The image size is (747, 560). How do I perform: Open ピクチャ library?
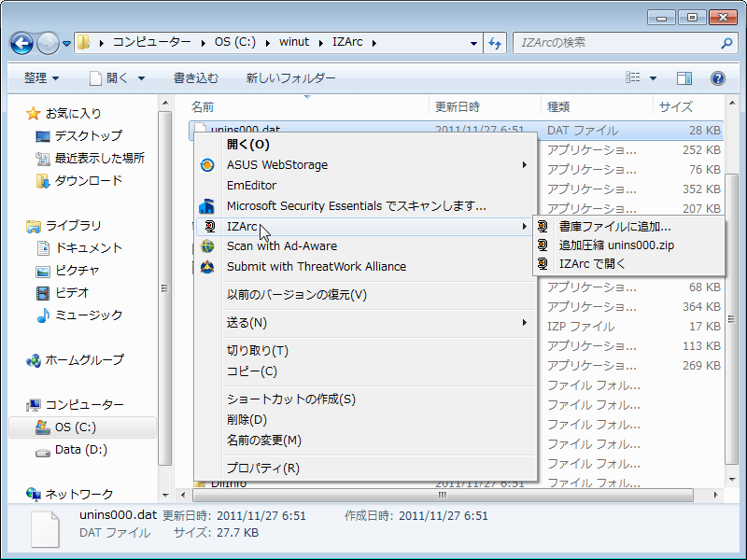pyautogui.click(x=67, y=271)
